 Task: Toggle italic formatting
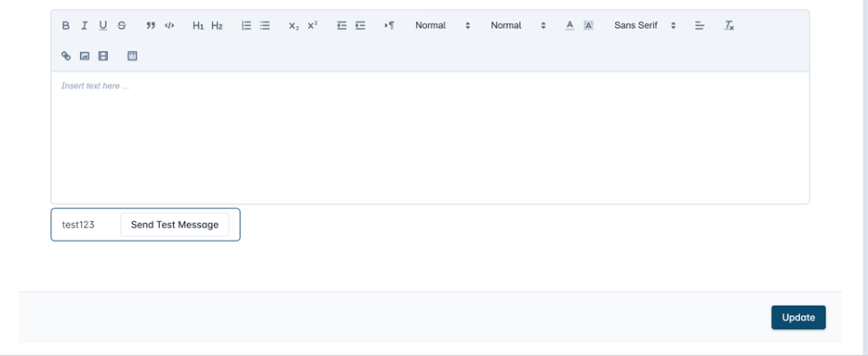[84, 25]
